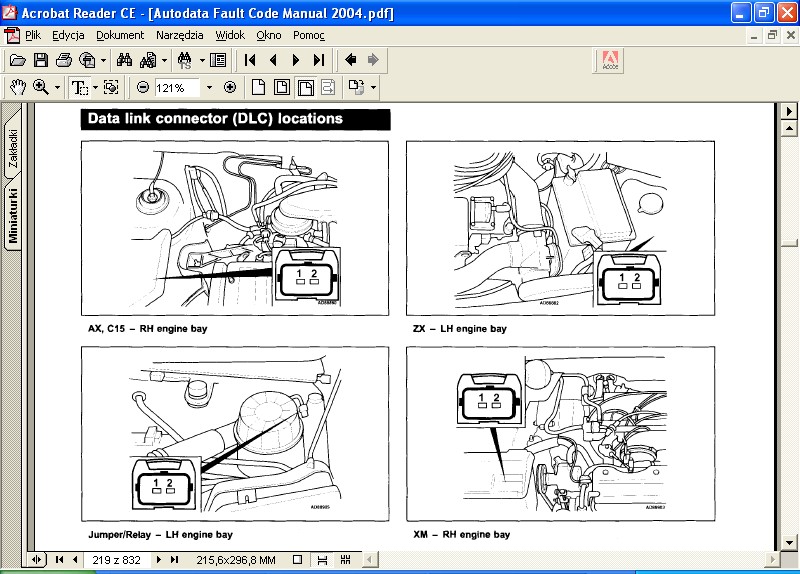This screenshot has height=574, width=800.
Task: Click the vertical scrollbar down arrow
Action: point(789,543)
